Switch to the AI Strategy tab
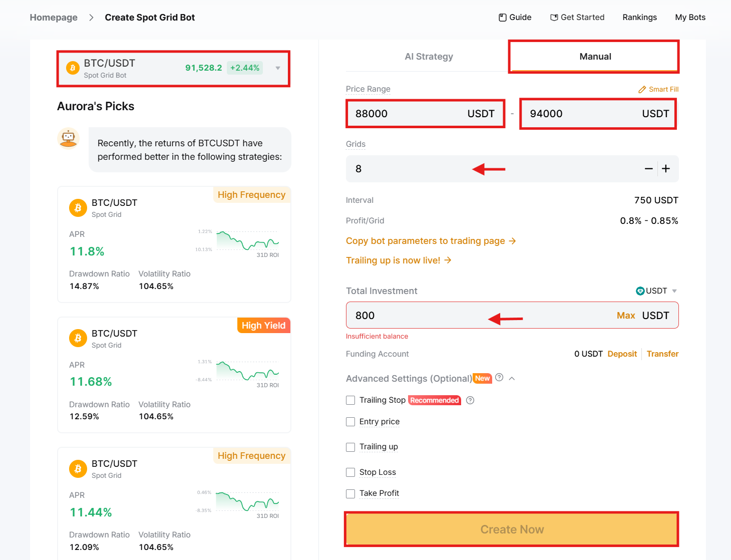 [429, 56]
